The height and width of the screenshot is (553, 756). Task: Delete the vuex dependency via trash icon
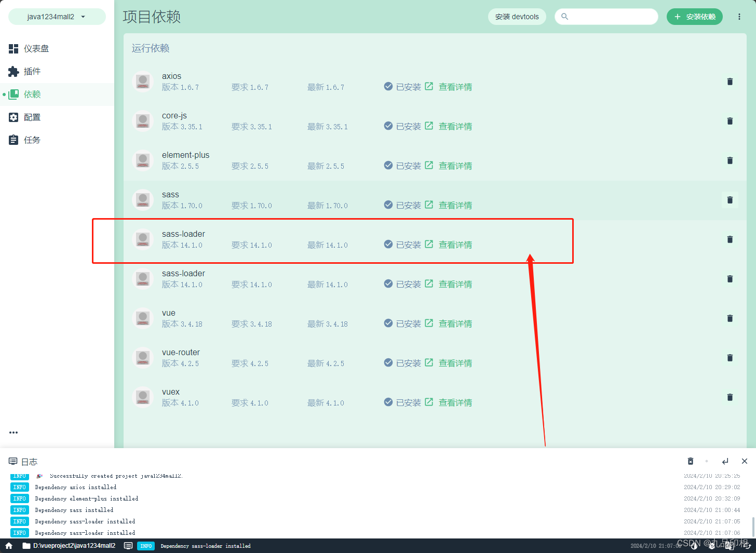(x=730, y=397)
